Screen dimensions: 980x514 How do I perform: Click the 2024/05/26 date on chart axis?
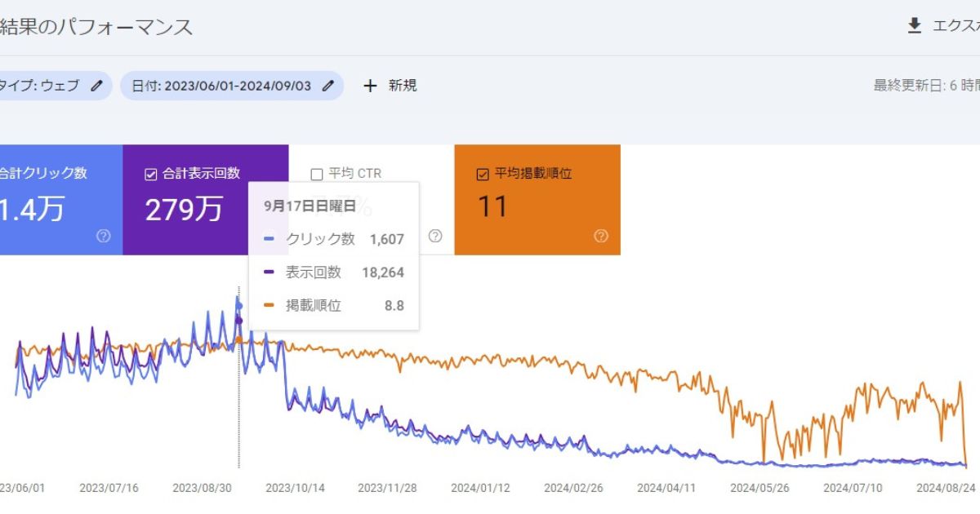pyautogui.click(x=759, y=488)
